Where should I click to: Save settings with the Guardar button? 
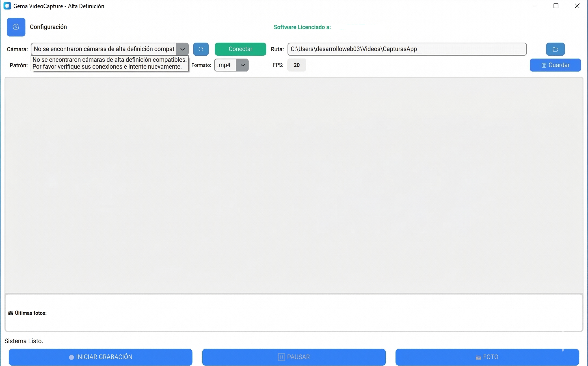point(555,65)
